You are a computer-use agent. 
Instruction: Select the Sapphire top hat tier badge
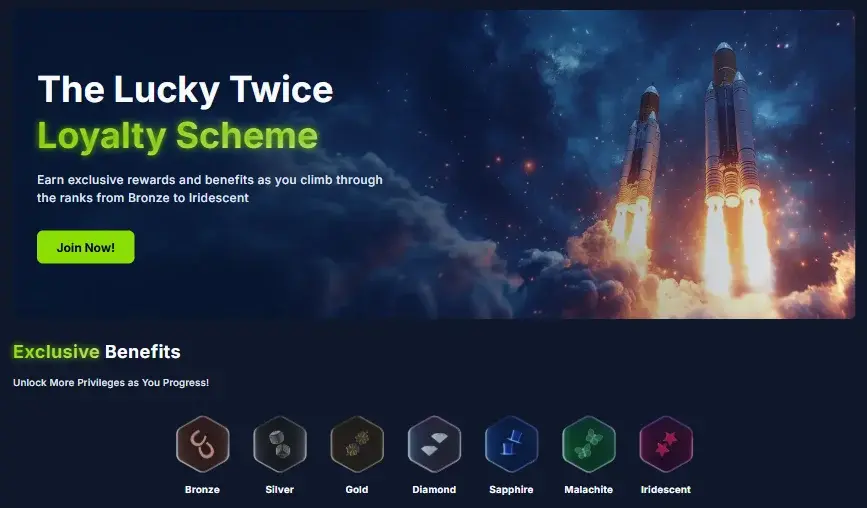coord(511,444)
